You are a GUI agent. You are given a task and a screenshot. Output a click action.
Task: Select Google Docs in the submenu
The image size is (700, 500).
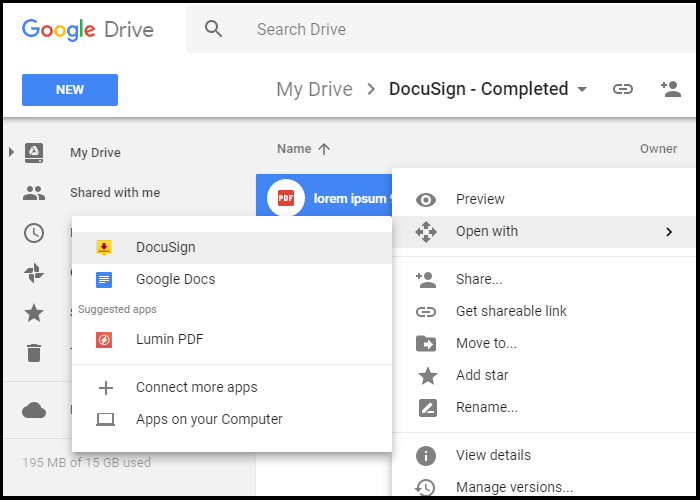click(175, 279)
